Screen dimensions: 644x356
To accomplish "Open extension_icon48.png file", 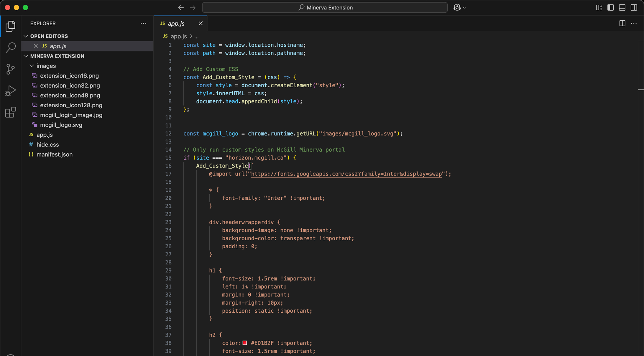I will click(x=70, y=95).
